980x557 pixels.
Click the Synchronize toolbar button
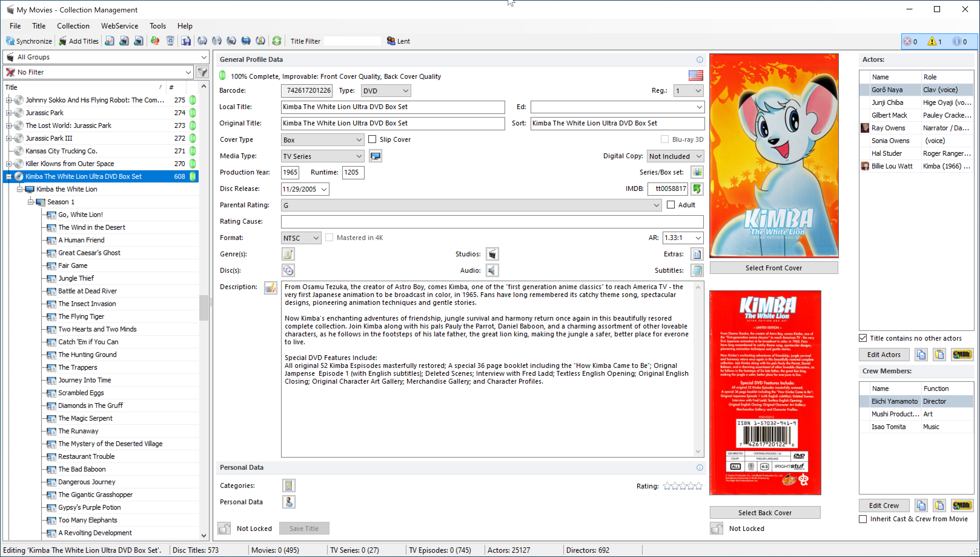[29, 41]
